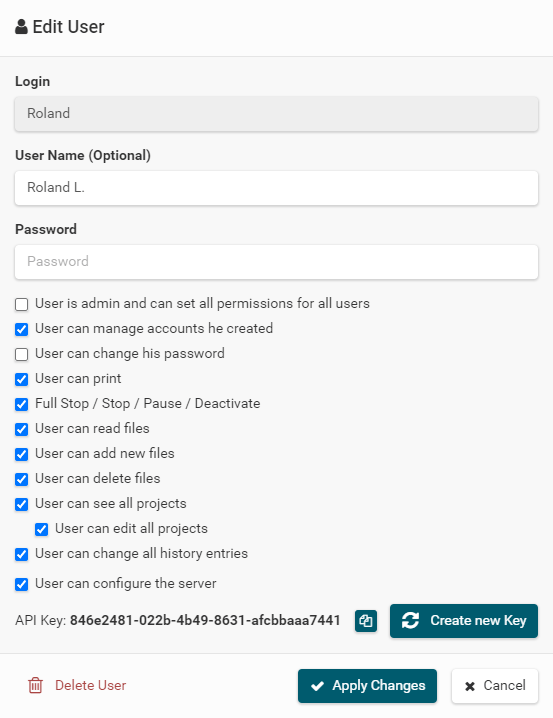Copy the API key with clipboard icon
Viewport: 553px width, 718px height.
tap(366, 621)
